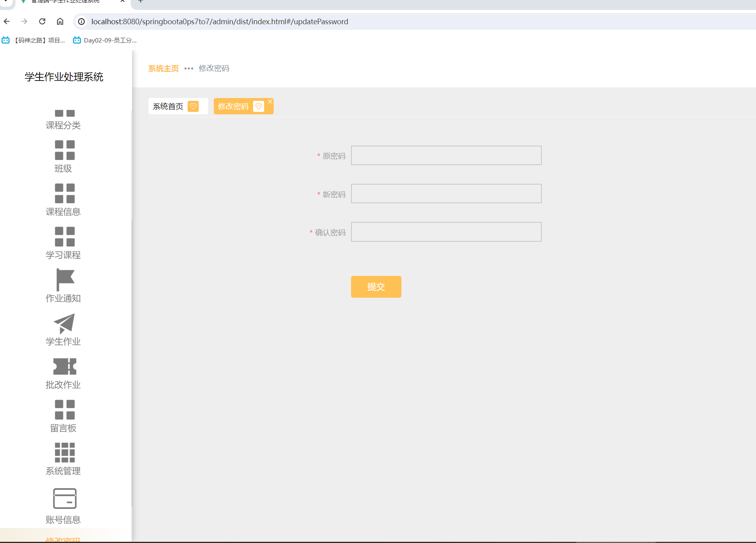Viewport: 756px width, 543px height.
Task: Click the 作业通知 menu label
Action: [x=63, y=298]
